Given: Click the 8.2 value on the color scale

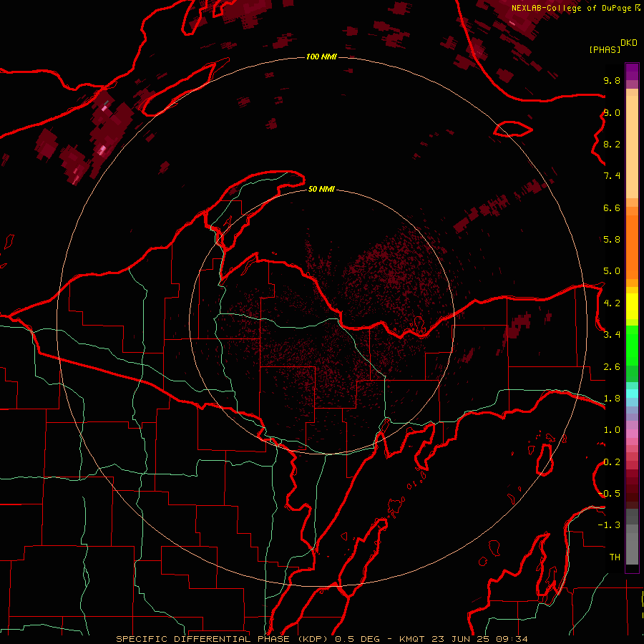Looking at the screenshot, I should [612, 144].
